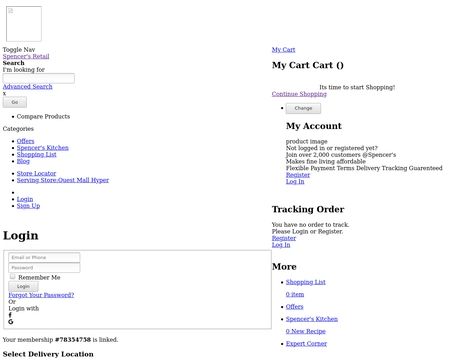The height and width of the screenshot is (360, 450).
Task: Click the Change button
Action: (303, 108)
